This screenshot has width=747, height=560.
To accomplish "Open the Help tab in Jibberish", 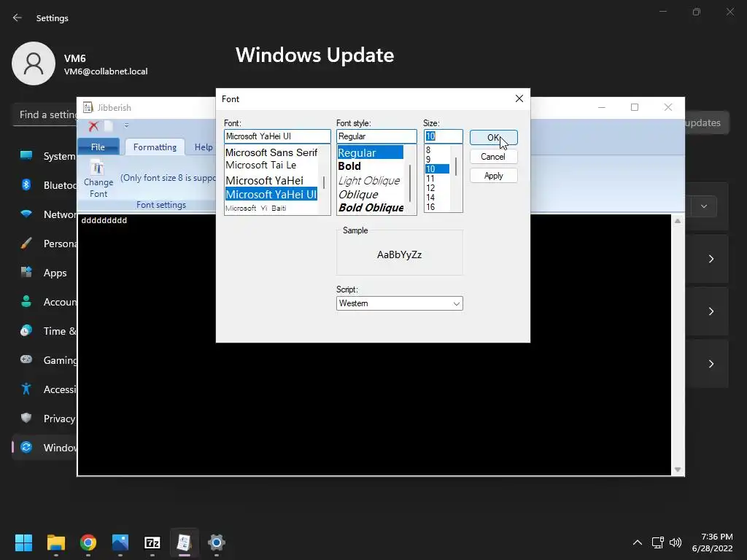I will click(204, 147).
